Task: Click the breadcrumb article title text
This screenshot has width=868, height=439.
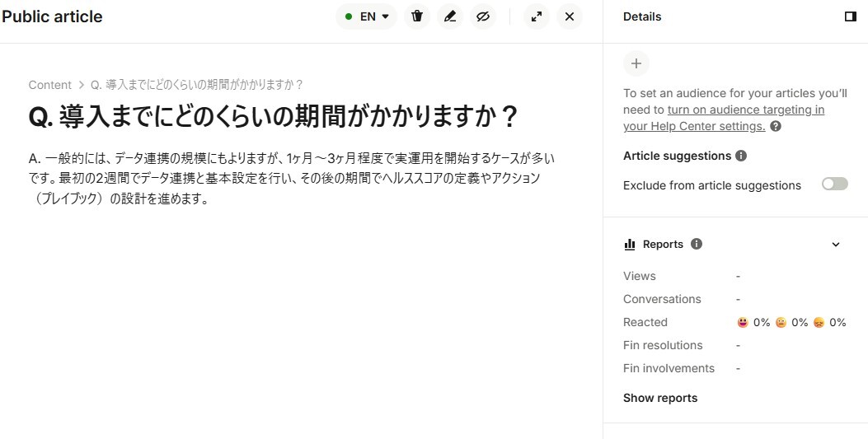Action: pos(198,85)
